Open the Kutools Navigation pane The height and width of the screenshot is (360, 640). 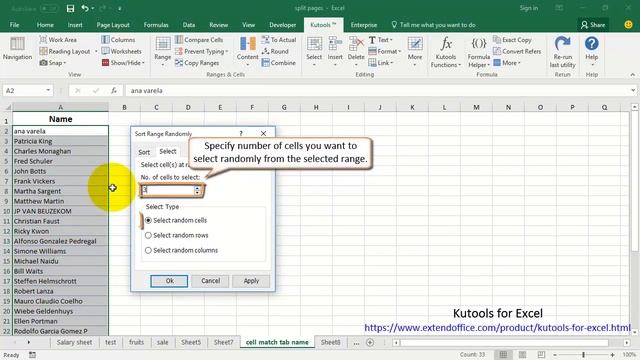[17, 48]
